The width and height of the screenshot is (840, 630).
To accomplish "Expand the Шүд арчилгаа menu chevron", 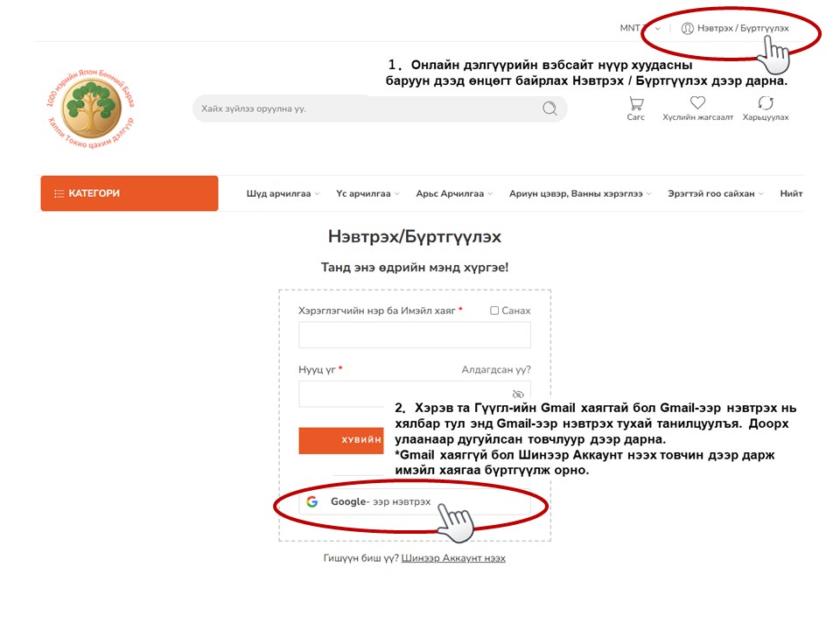I will (317, 194).
